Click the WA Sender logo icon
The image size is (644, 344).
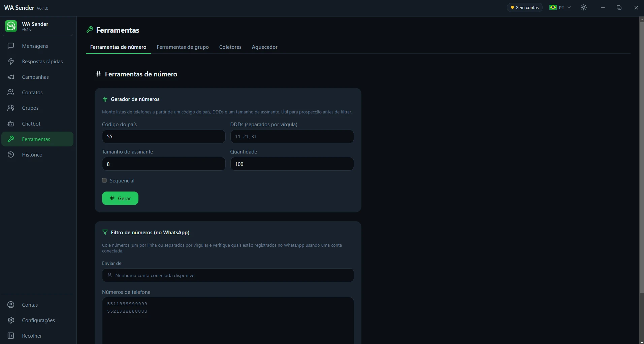tap(11, 26)
